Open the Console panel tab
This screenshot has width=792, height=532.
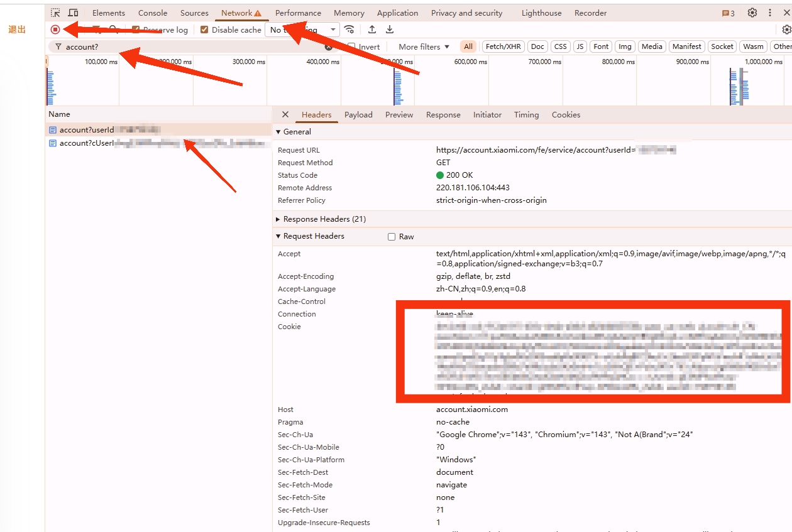(153, 13)
